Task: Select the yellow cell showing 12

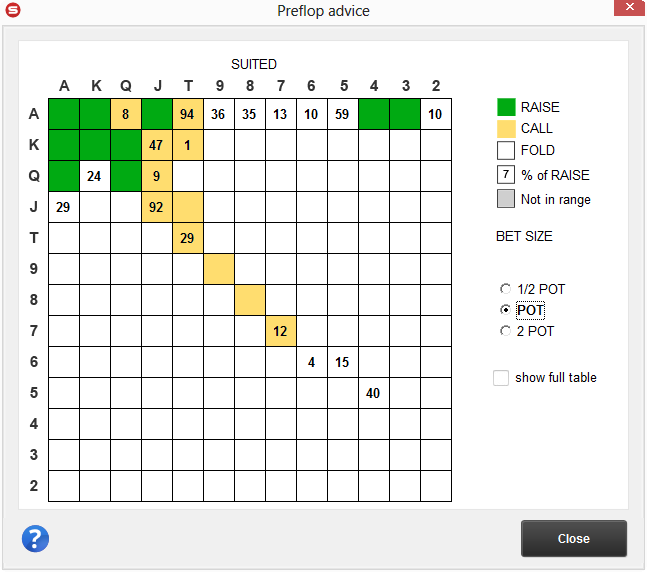Action: pos(281,331)
